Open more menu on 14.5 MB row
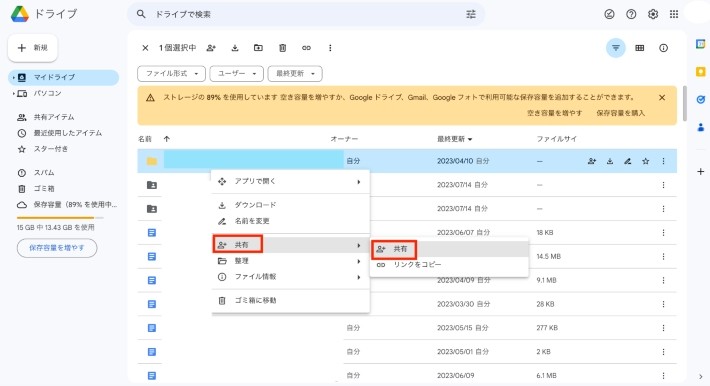 coord(663,256)
